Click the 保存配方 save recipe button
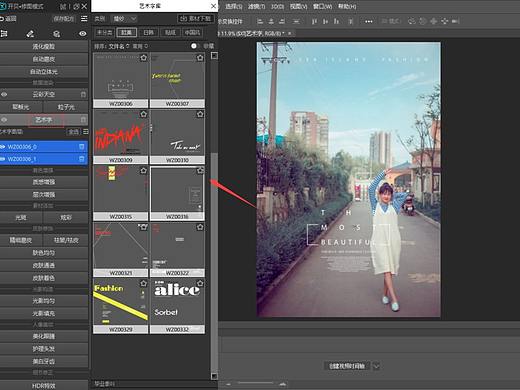The height and width of the screenshot is (390, 520). [64, 19]
